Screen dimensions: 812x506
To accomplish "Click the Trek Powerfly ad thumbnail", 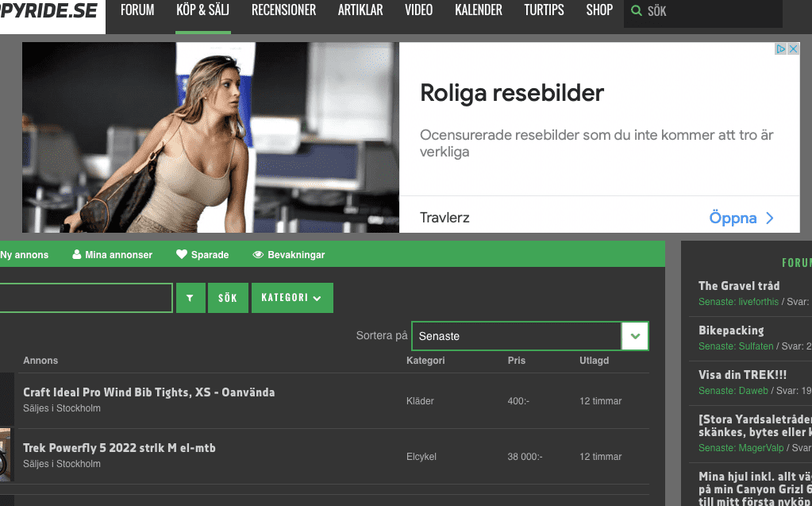I will click(6, 454).
